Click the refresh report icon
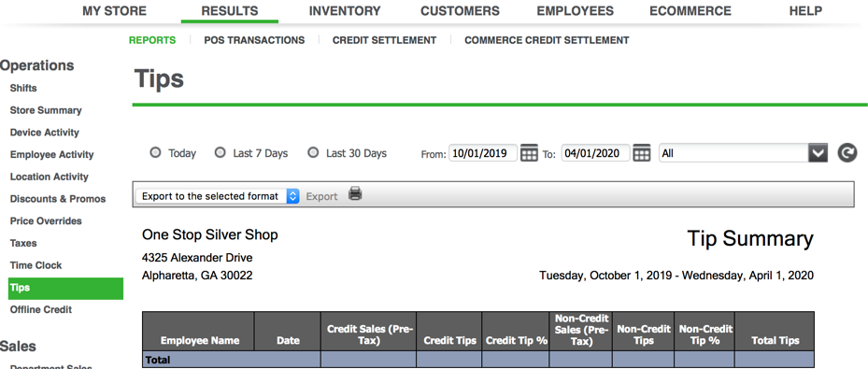 coord(847,152)
